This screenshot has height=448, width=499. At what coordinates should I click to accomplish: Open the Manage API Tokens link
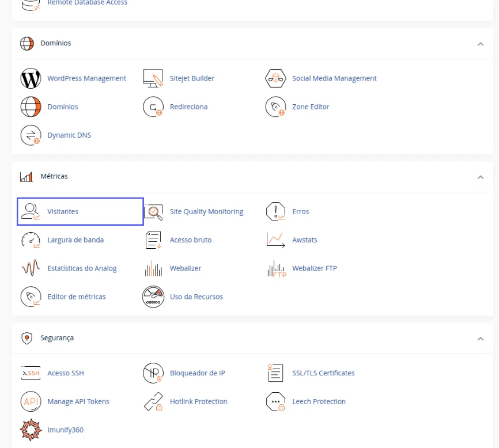point(78,401)
